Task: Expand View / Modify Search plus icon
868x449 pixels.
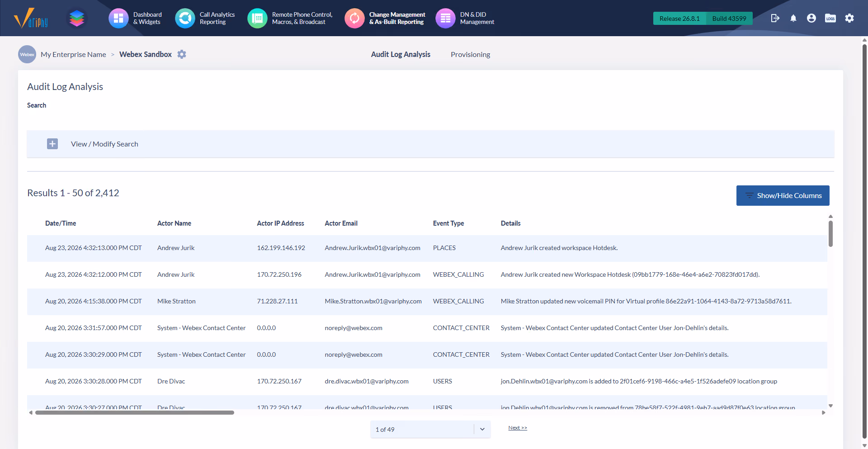Action: coord(52,144)
